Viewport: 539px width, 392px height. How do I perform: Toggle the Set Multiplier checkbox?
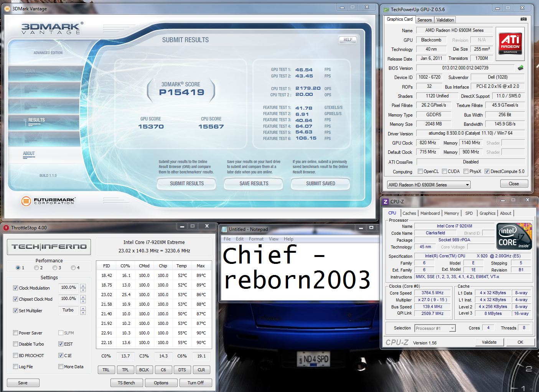coord(15,310)
